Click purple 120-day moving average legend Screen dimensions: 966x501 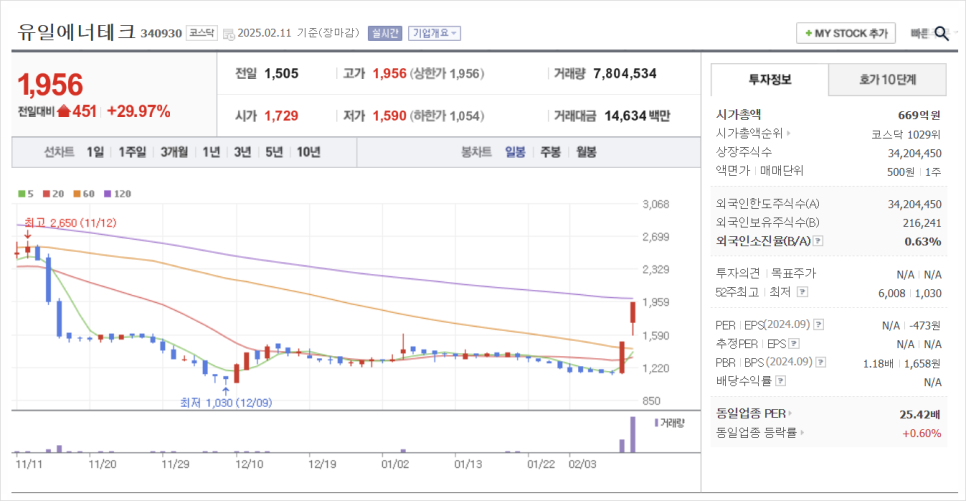117,193
